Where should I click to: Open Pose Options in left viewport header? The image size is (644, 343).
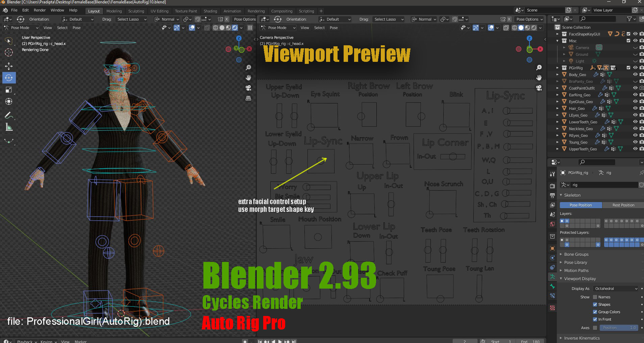pyautogui.click(x=245, y=19)
